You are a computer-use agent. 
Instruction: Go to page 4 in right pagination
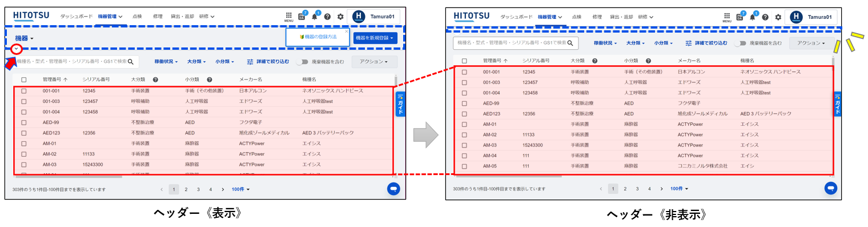click(x=649, y=189)
